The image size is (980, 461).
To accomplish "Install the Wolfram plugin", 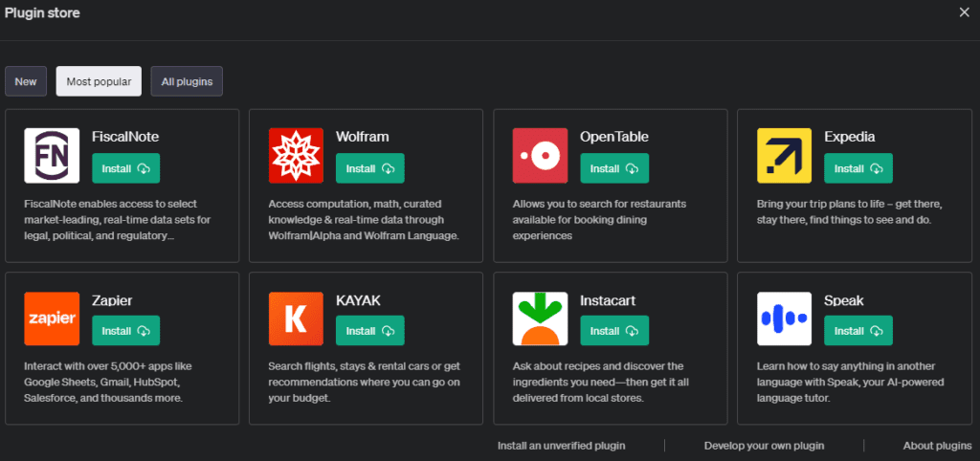I will pos(370,168).
